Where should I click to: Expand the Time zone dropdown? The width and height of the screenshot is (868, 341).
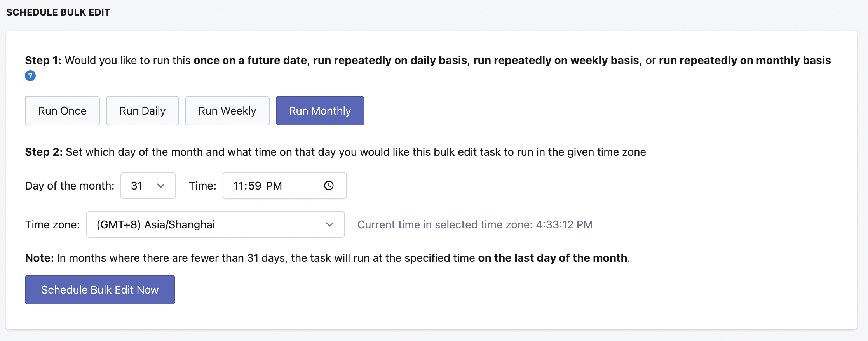click(215, 224)
